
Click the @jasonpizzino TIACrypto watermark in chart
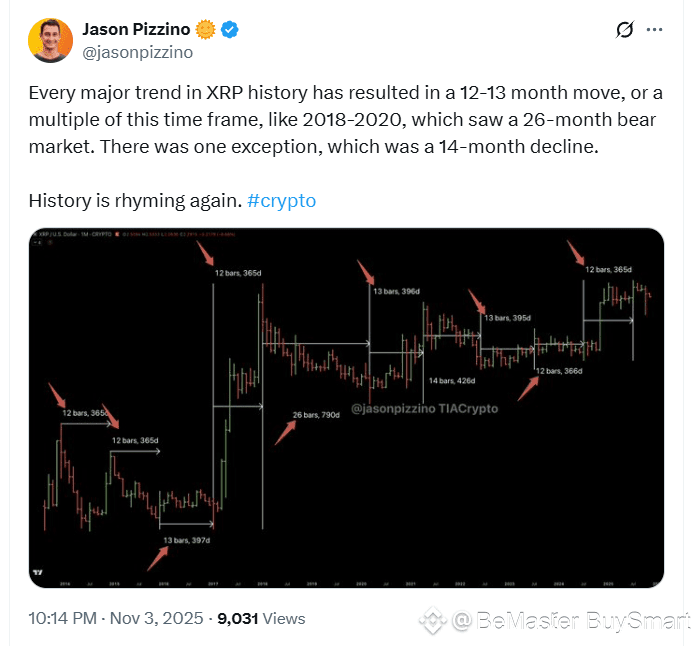coord(424,409)
